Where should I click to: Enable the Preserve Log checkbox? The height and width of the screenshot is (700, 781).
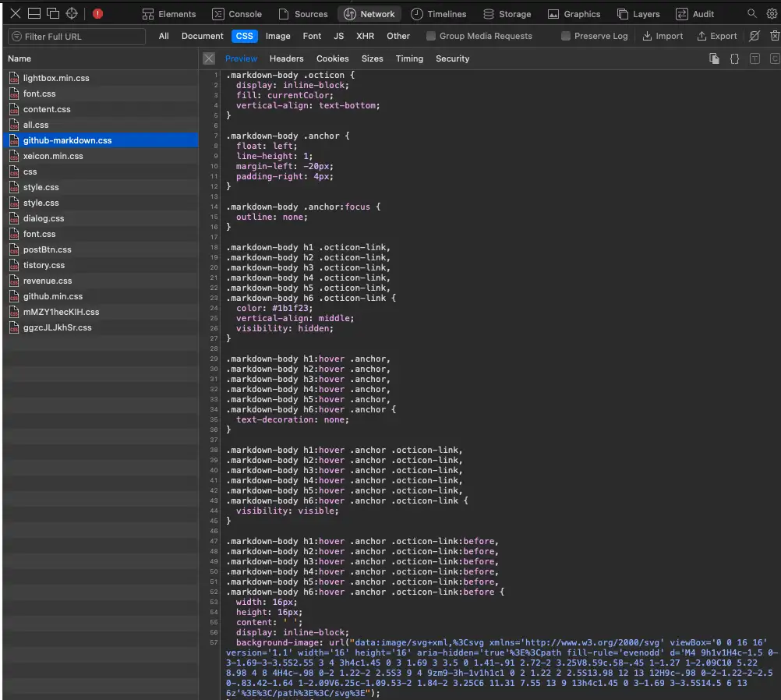tap(566, 36)
